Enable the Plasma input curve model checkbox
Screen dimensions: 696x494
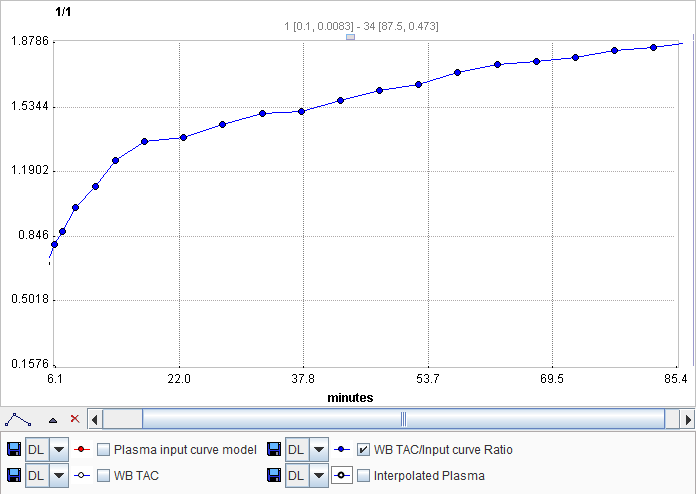tap(103, 450)
